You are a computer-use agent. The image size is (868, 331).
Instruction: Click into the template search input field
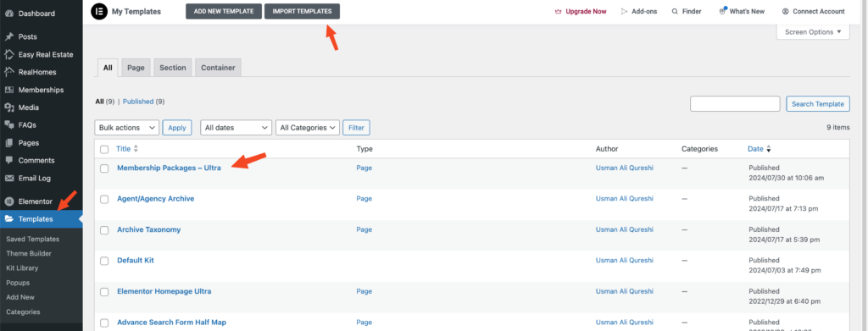tap(735, 104)
